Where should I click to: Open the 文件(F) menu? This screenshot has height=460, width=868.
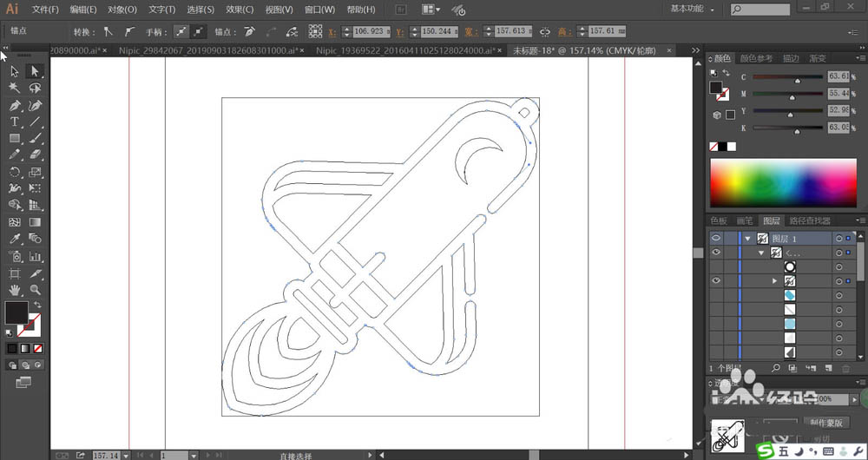(x=45, y=10)
